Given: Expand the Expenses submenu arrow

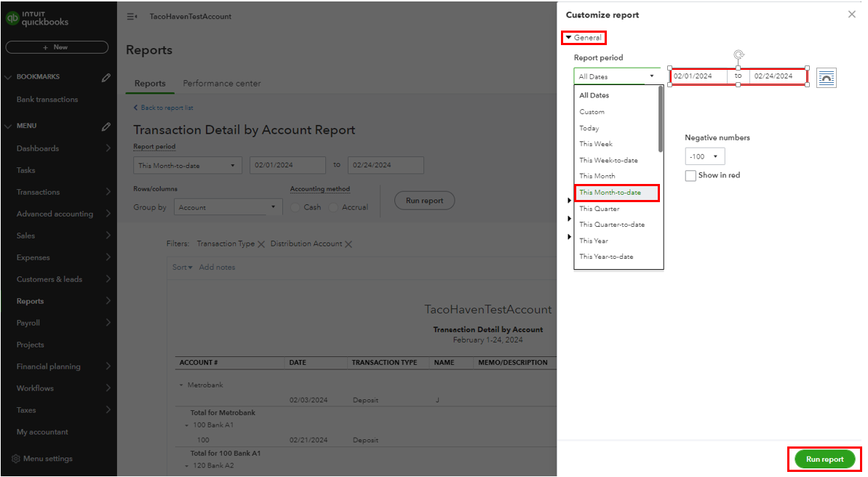Looking at the screenshot, I should pyautogui.click(x=108, y=257).
